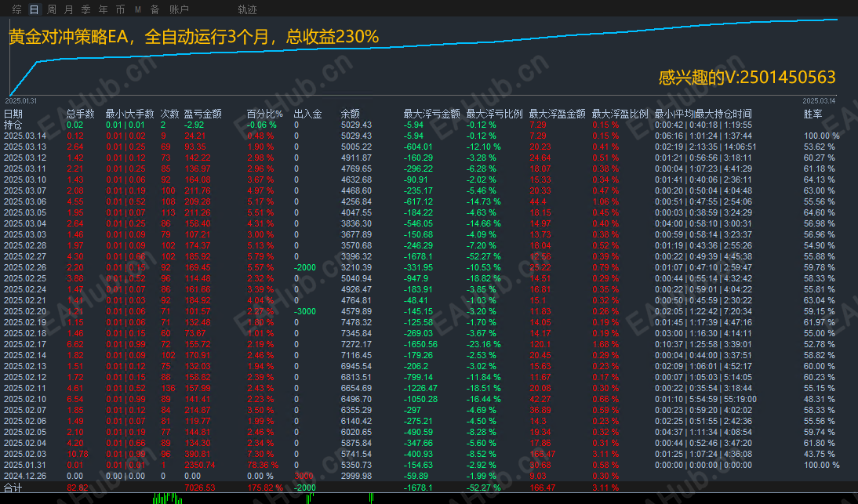The width and height of the screenshot is (858, 504).
Task: Open the 账户 account tab
Action: (179, 9)
